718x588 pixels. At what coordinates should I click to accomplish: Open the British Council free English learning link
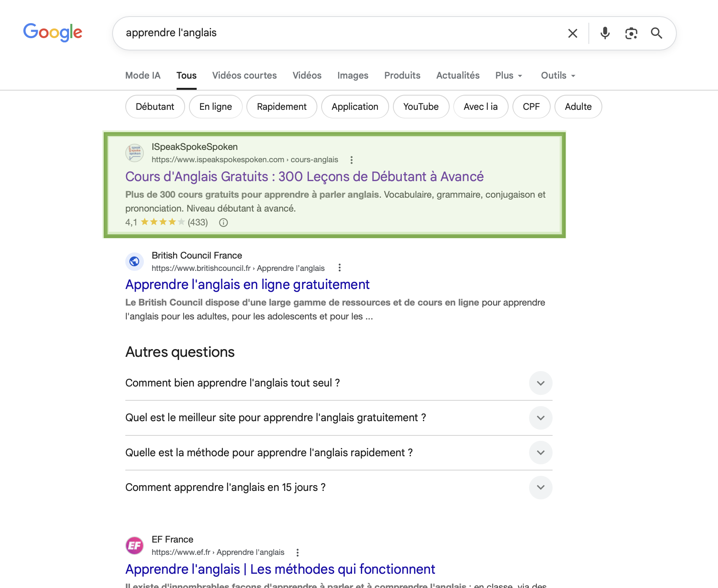pyautogui.click(x=247, y=284)
